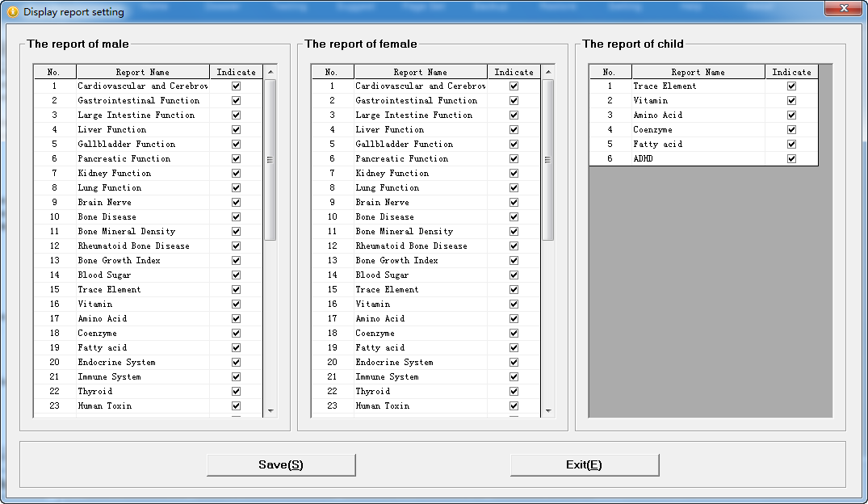This screenshot has height=504, width=868.
Task: Toggle female Lung Function checkbox
Action: click(514, 187)
